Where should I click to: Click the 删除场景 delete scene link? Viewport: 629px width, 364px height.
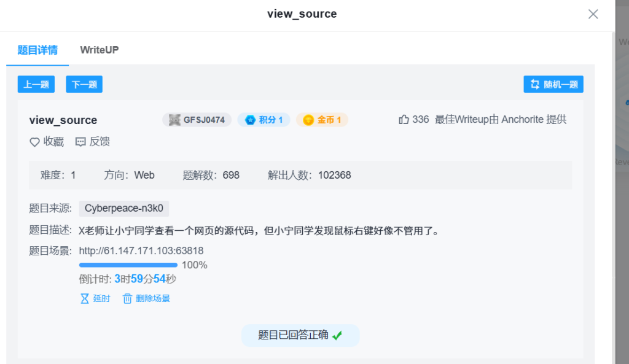pos(153,299)
